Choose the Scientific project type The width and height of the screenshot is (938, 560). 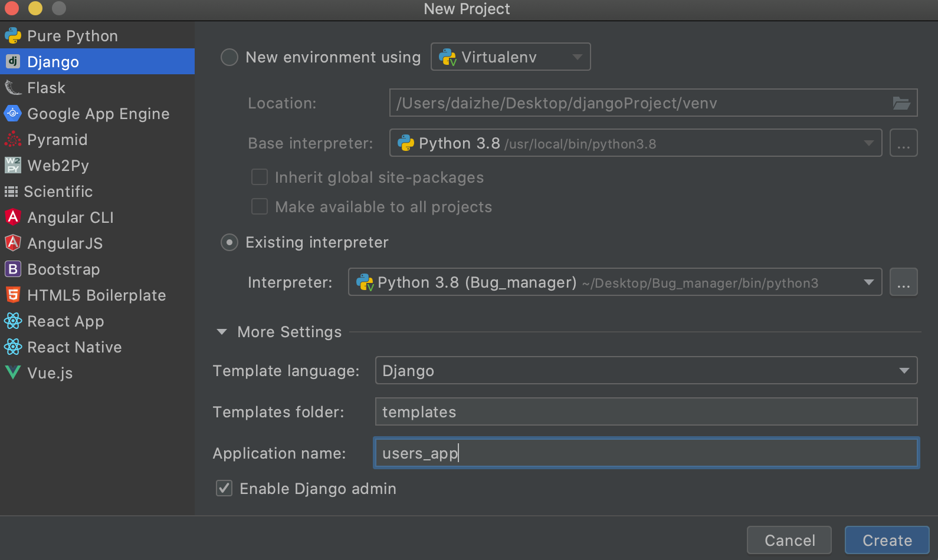pos(97,192)
